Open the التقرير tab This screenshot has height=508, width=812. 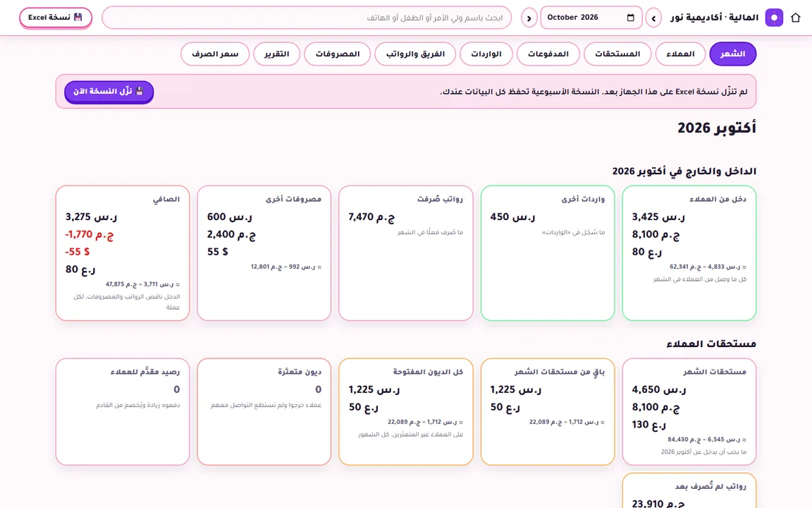point(276,54)
